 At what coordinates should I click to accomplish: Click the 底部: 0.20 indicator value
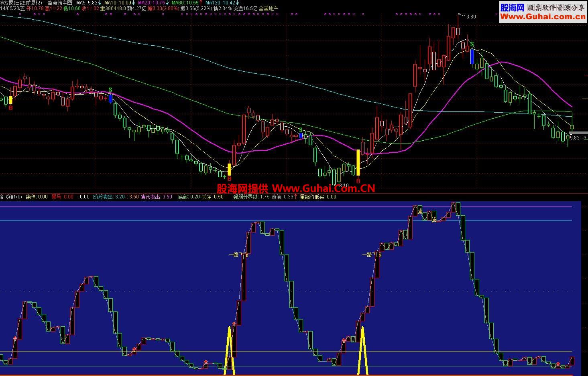[x=189, y=197]
